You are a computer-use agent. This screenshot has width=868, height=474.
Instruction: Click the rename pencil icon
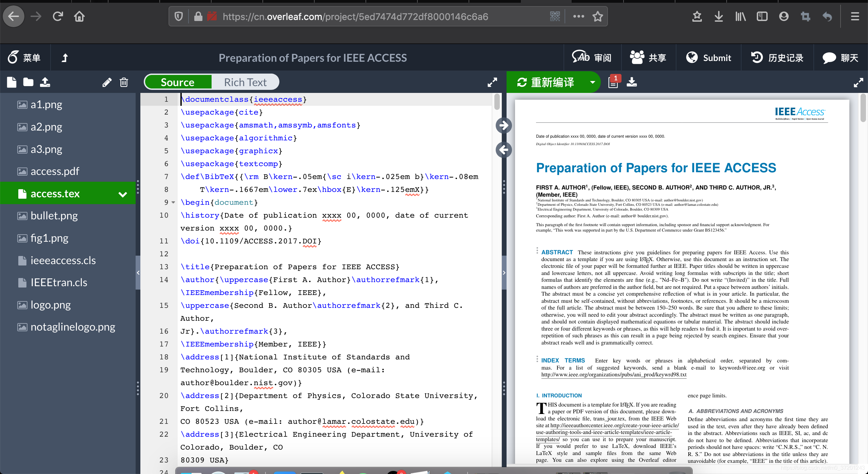(x=107, y=82)
